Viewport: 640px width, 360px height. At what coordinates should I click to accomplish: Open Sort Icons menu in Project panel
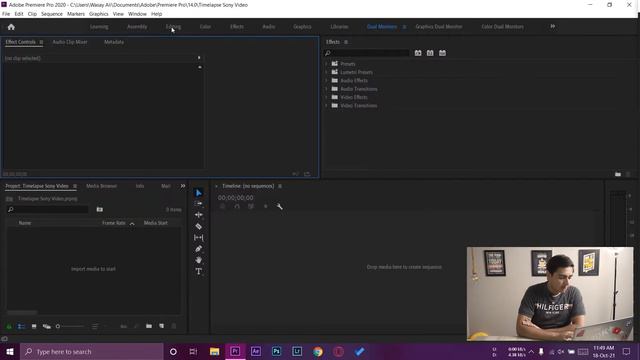click(95, 327)
